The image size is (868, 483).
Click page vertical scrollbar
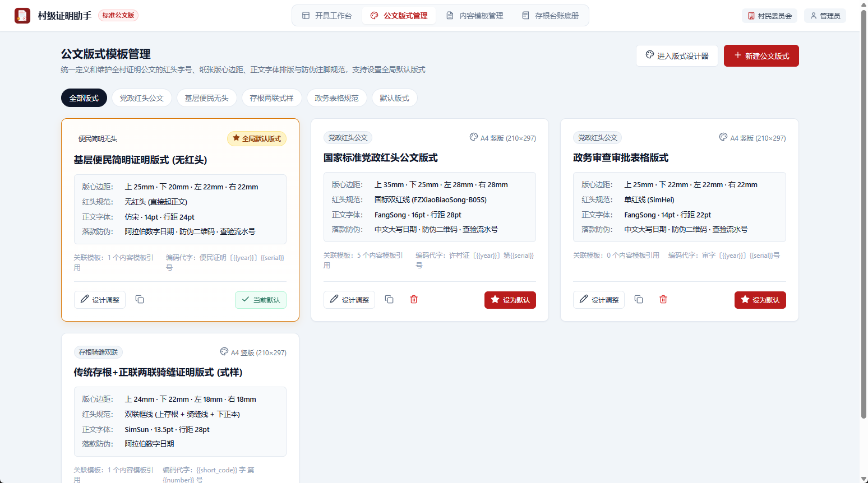point(864,213)
